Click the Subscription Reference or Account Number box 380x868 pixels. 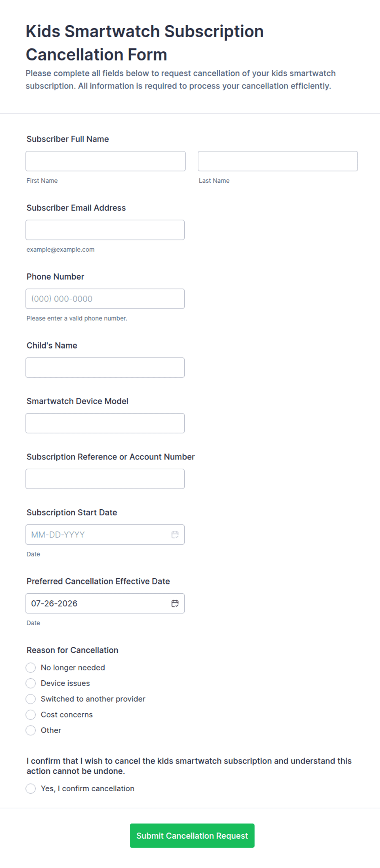point(105,479)
